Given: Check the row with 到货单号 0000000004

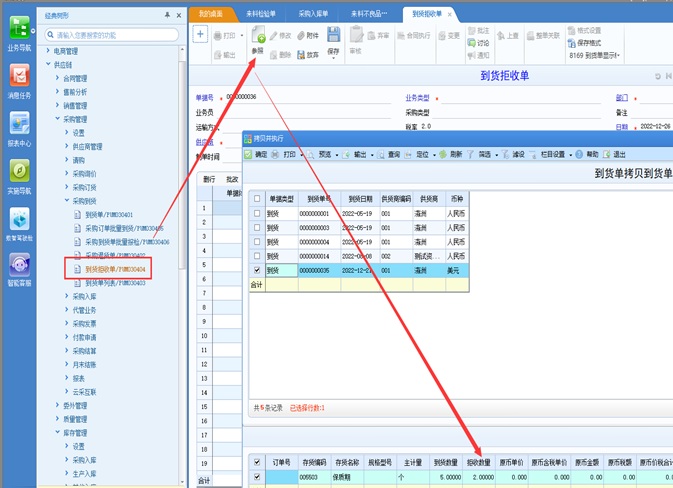Looking at the screenshot, I should coord(257,241).
